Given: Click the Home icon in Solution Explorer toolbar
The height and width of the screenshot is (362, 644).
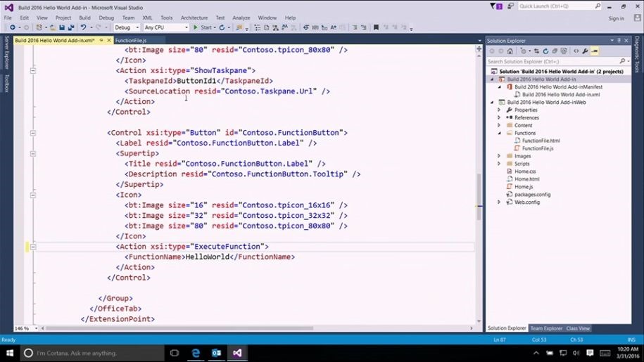Looking at the screenshot, I should pyautogui.click(x=510, y=51).
